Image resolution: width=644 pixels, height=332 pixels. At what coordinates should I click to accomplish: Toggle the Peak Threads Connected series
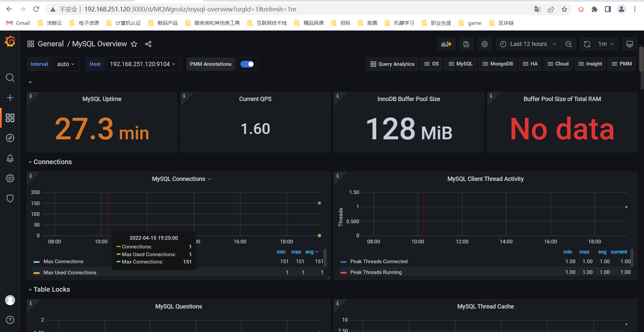379,262
